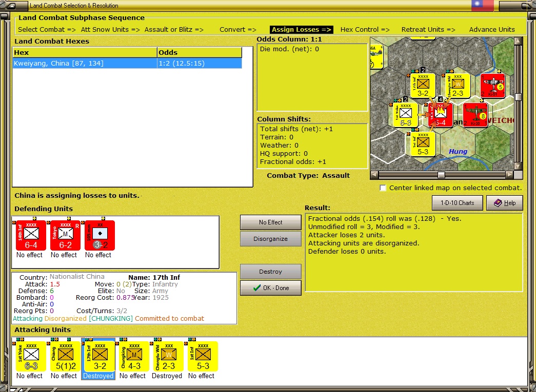536x392 pixels.
Task: Select the Chengtu Wld attacking unit
Action: click(x=169, y=357)
